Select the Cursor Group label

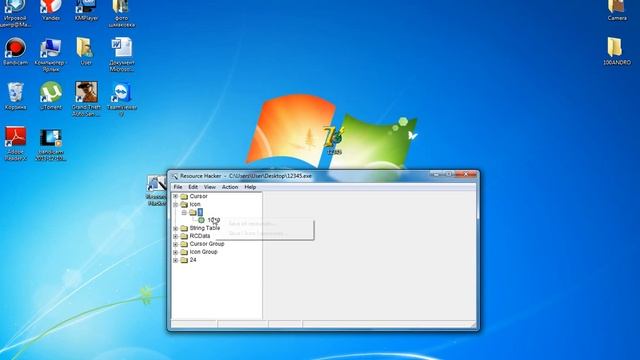click(207, 244)
